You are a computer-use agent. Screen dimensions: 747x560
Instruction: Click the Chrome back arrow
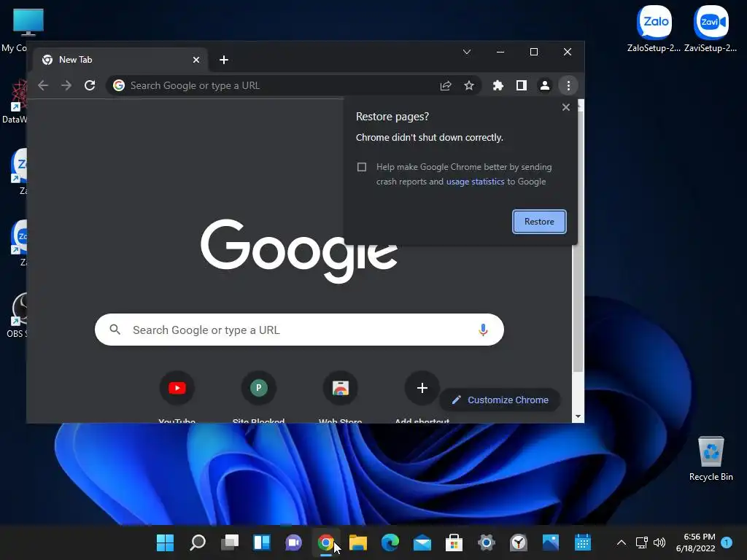click(x=43, y=86)
